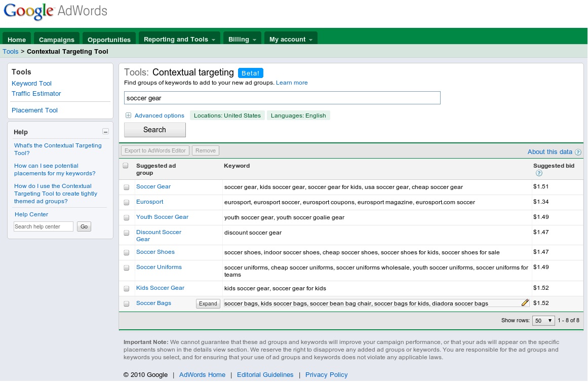The image size is (588, 382).
Task: Click the Google AdWords logo
Action: [x=55, y=11]
